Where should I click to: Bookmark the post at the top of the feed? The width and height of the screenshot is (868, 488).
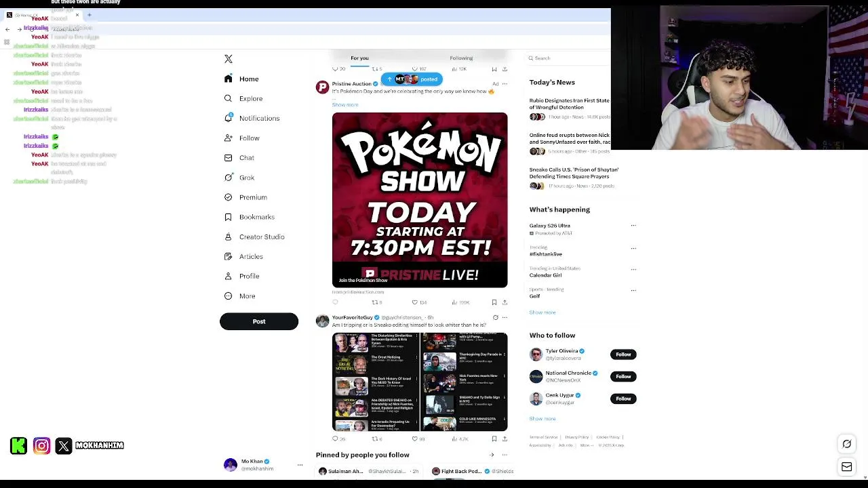494,69
